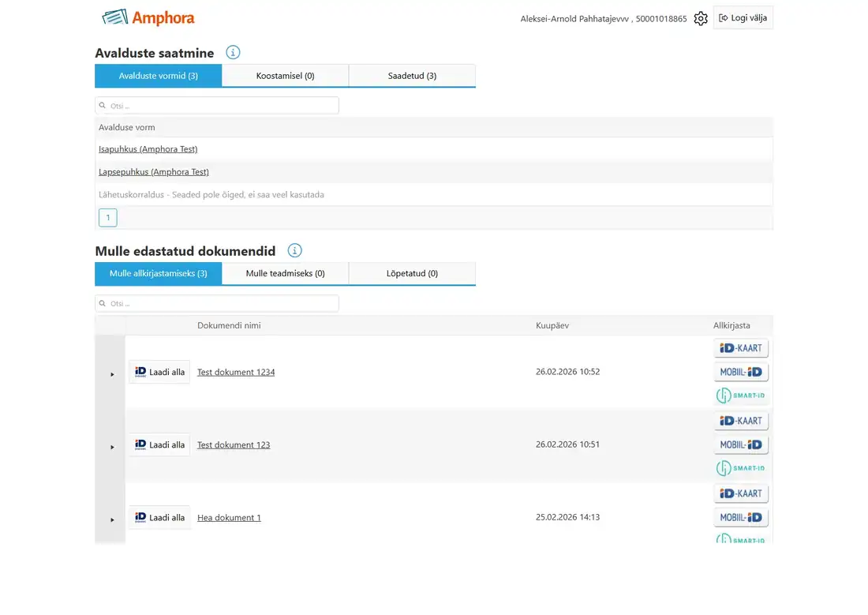This screenshot has height=615, width=868.
Task: Open the Isapuhkus (Amphora Test) form
Action: click(x=148, y=149)
